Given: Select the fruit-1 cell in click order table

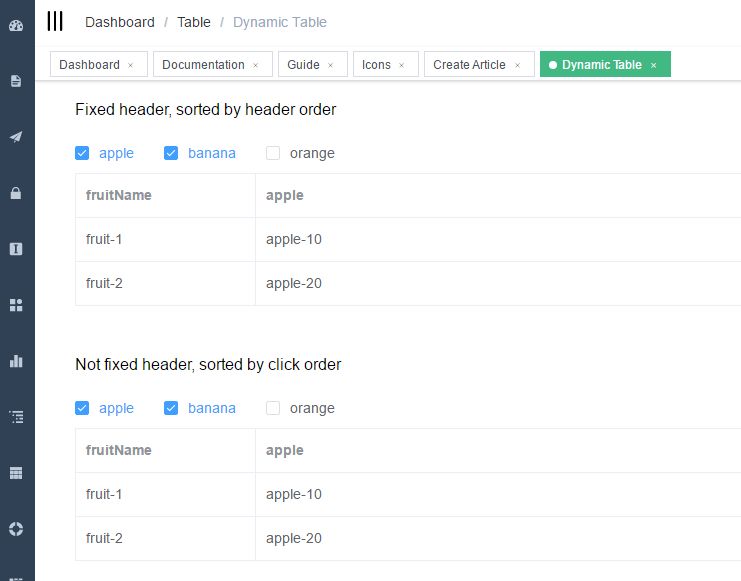Looking at the screenshot, I should coord(165,494).
